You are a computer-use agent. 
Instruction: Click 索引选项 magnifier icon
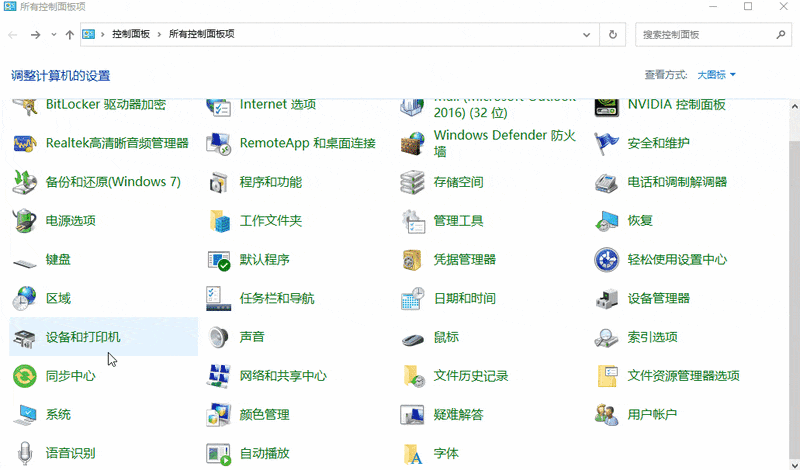click(607, 338)
